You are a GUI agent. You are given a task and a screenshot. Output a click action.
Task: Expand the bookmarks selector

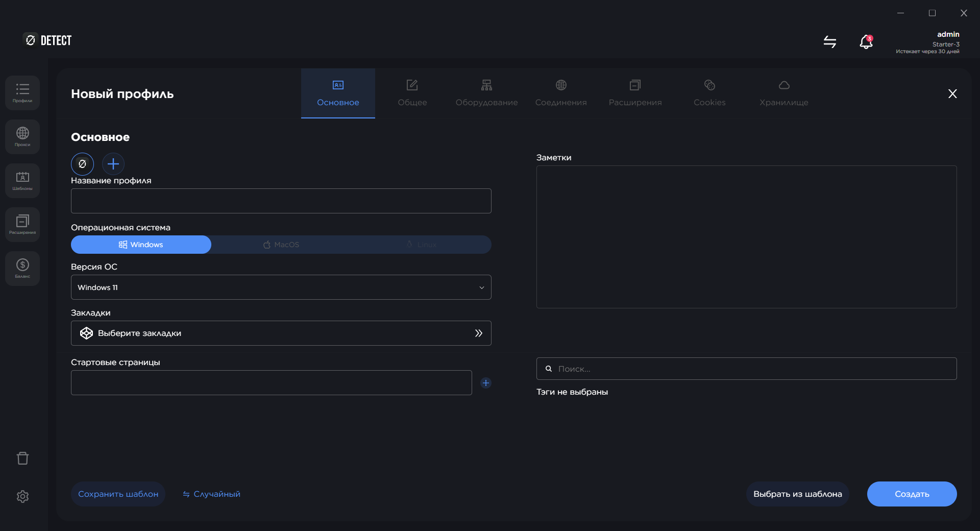coord(281,333)
